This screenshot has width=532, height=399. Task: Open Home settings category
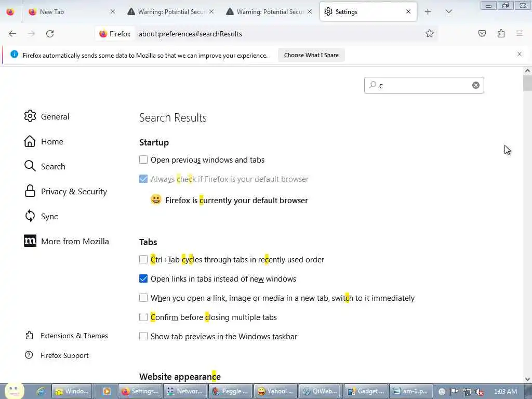tap(44, 141)
